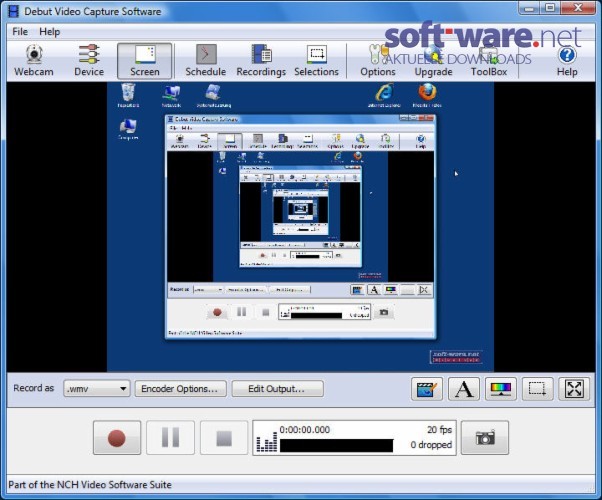Close the Debut Video Capture window
Screen dimensions: 602x500
pos(578,8)
